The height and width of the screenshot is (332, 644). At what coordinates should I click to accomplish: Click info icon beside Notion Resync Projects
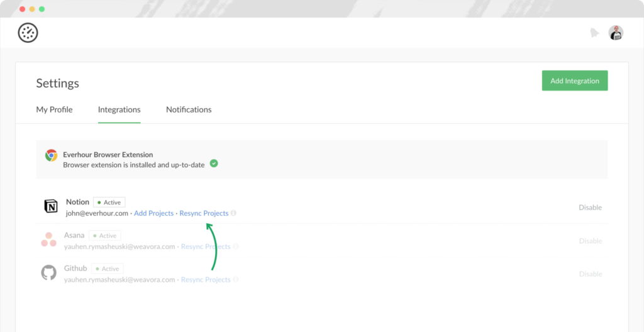point(233,213)
